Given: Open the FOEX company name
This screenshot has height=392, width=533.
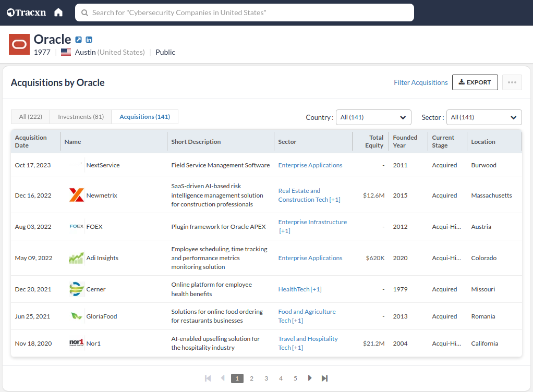Looking at the screenshot, I should point(94,227).
